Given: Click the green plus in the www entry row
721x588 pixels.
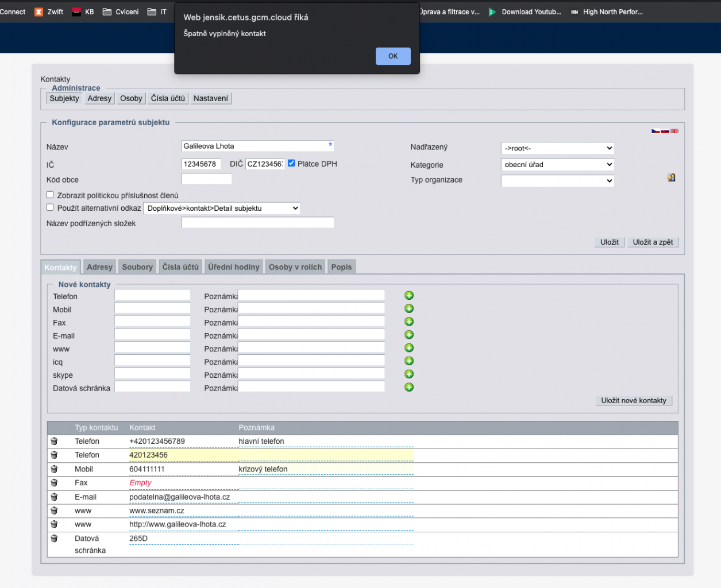Looking at the screenshot, I should (x=409, y=348).
